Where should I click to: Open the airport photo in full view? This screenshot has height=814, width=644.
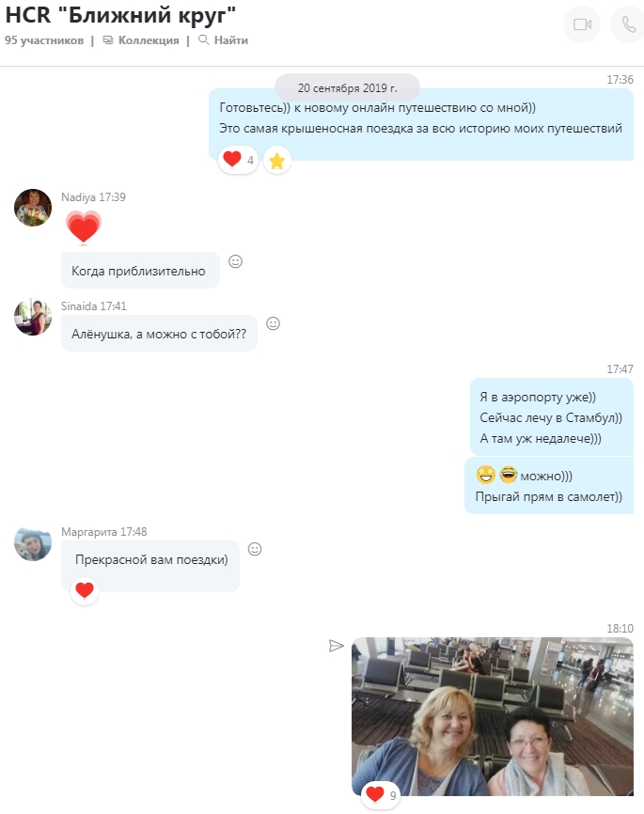coord(493,716)
